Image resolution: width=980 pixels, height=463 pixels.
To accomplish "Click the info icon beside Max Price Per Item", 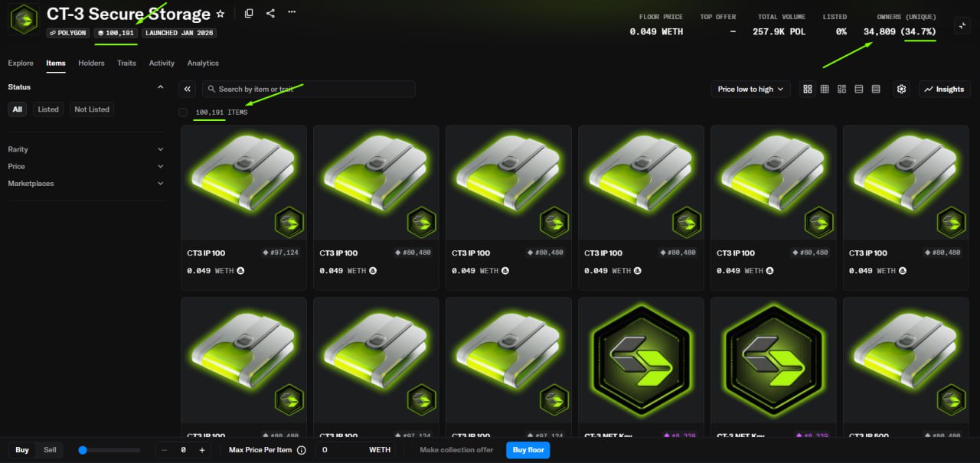I will pyautogui.click(x=302, y=450).
